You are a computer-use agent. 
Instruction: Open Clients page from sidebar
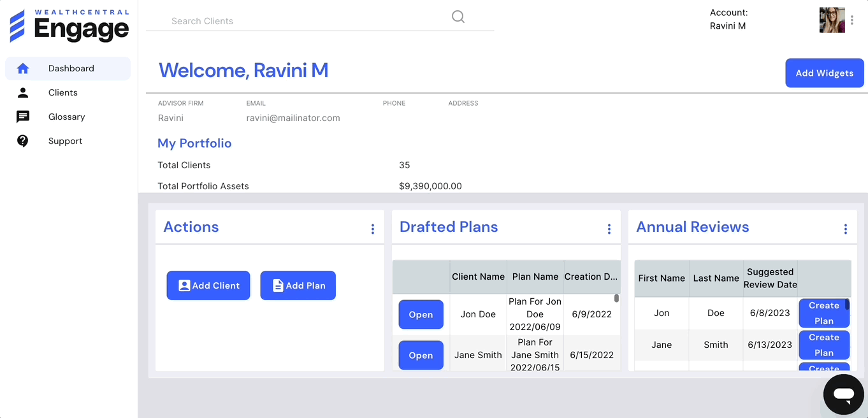point(68,92)
